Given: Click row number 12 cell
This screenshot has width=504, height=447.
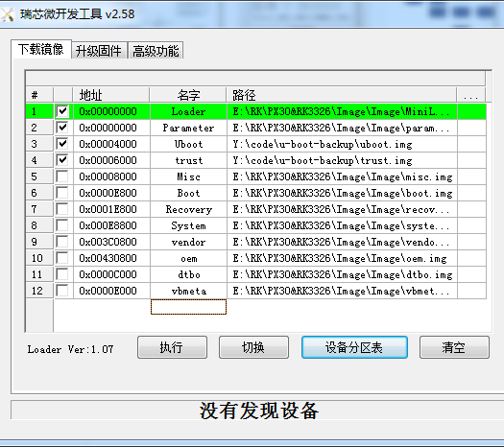Looking at the screenshot, I should pyautogui.click(x=39, y=291).
